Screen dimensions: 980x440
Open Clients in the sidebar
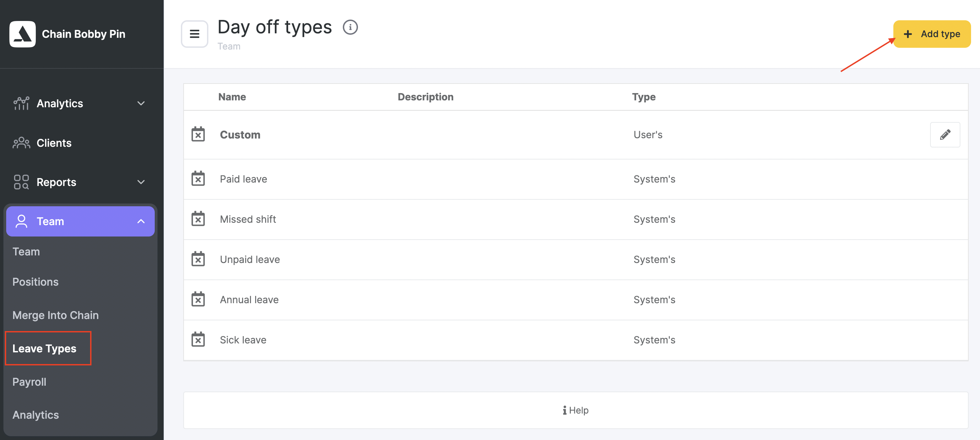(54, 143)
